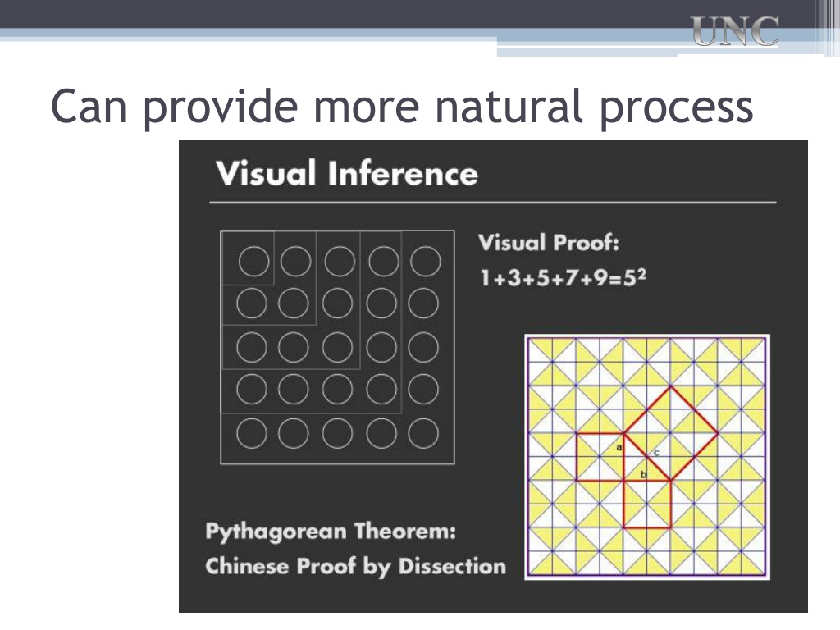Click the label 'c' in the dissection diagram
840x630 pixels.
[656, 453]
